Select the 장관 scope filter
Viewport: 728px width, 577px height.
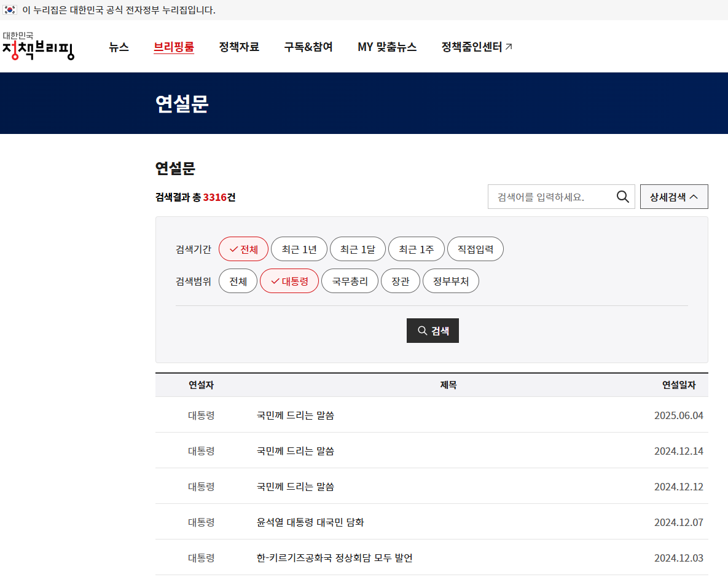click(x=400, y=281)
